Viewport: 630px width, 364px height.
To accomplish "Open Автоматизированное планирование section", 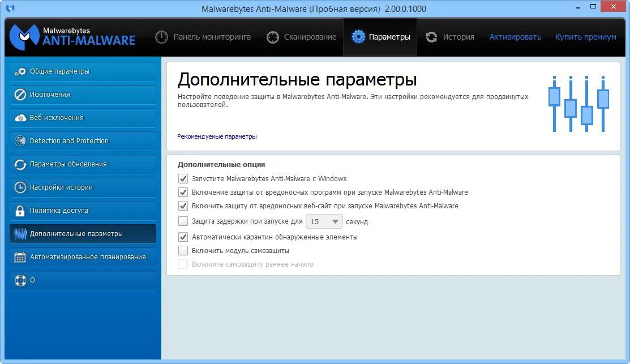I will point(83,257).
